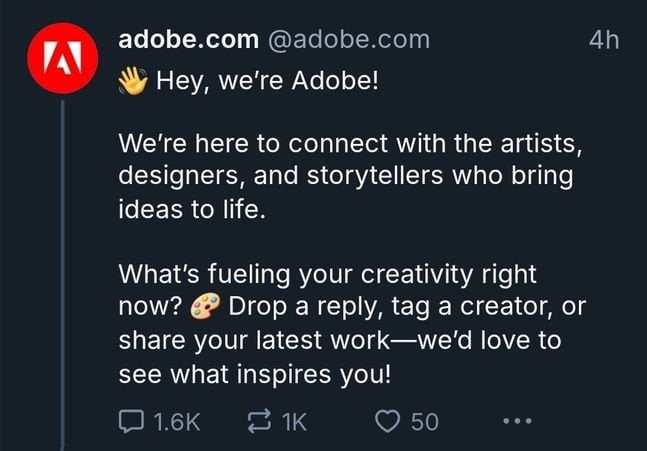Viewport: 647px width, 451px height.
Task: Click the 1.6K reply count
Action: pos(178,422)
